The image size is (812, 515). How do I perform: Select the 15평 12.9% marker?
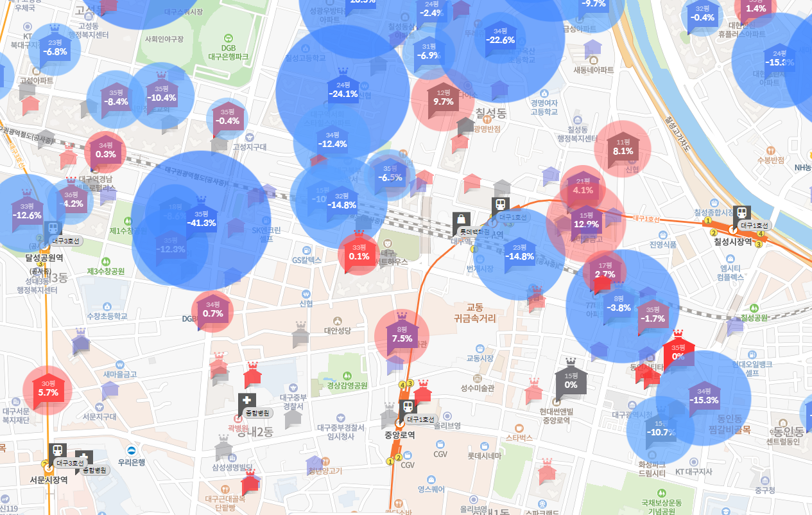coord(586,221)
